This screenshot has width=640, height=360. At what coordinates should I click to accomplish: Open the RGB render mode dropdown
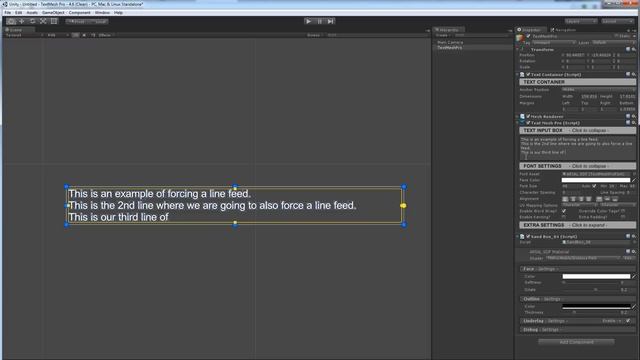(x=58, y=36)
